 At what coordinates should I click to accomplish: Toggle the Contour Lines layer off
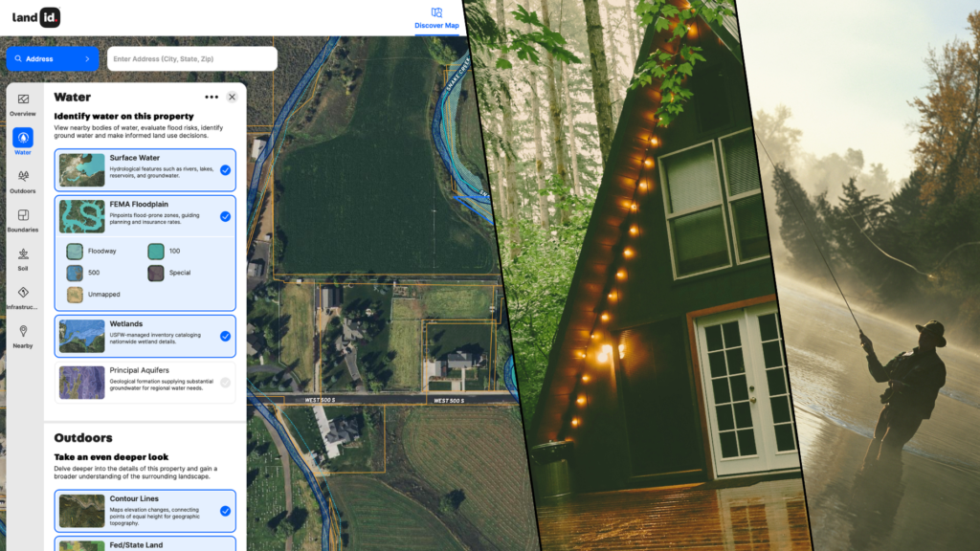click(x=226, y=511)
